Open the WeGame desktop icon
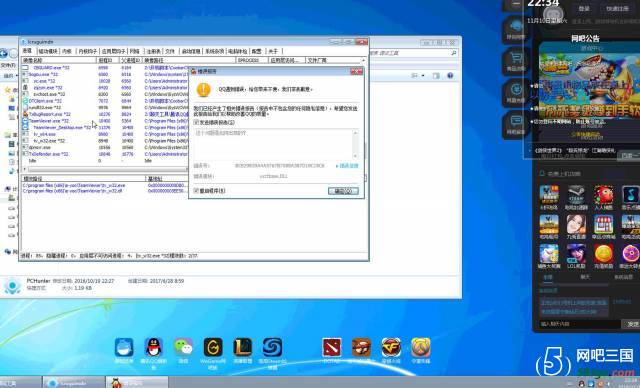Image resolution: width=640 pixels, height=388 pixels. 213,348
